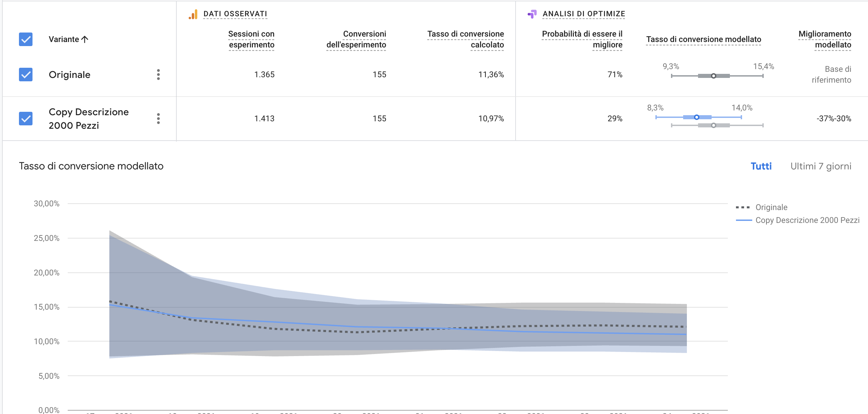Click the ANALISI DI OPTIMIZE header link

click(584, 14)
